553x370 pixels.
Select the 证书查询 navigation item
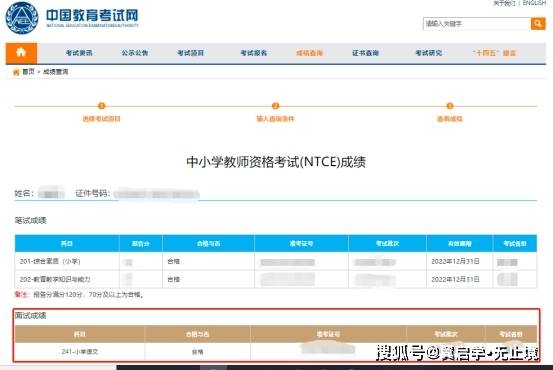click(x=365, y=53)
